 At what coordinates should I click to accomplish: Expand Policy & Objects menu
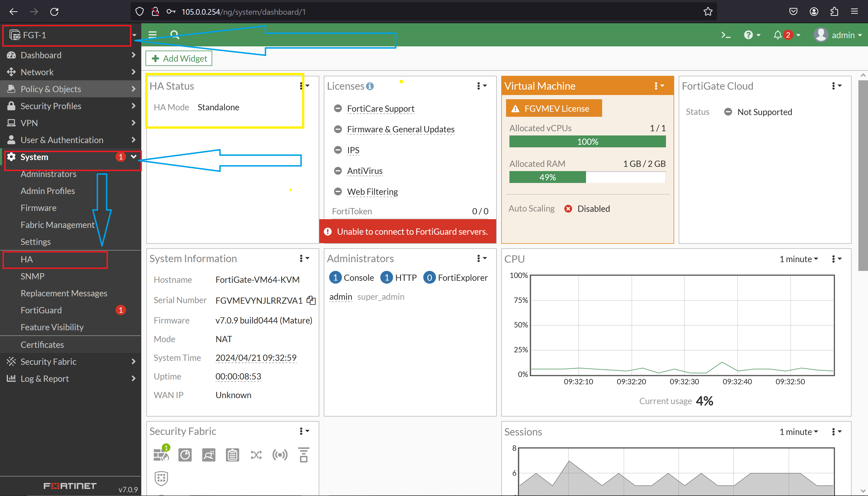[x=70, y=89]
